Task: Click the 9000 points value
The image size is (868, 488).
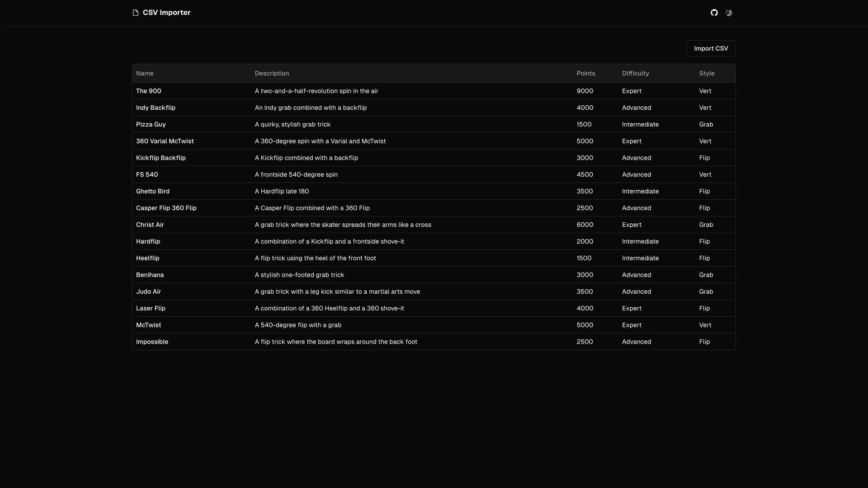Action: [x=585, y=91]
